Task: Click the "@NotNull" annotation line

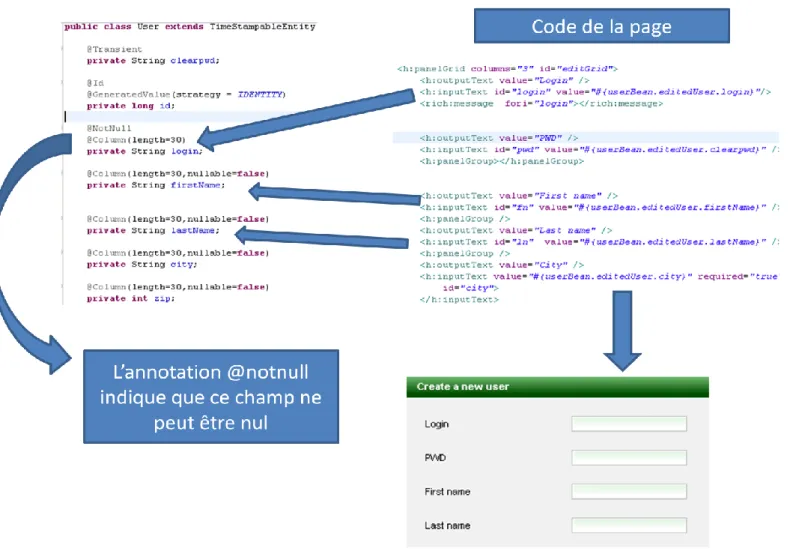Action: click(109, 128)
